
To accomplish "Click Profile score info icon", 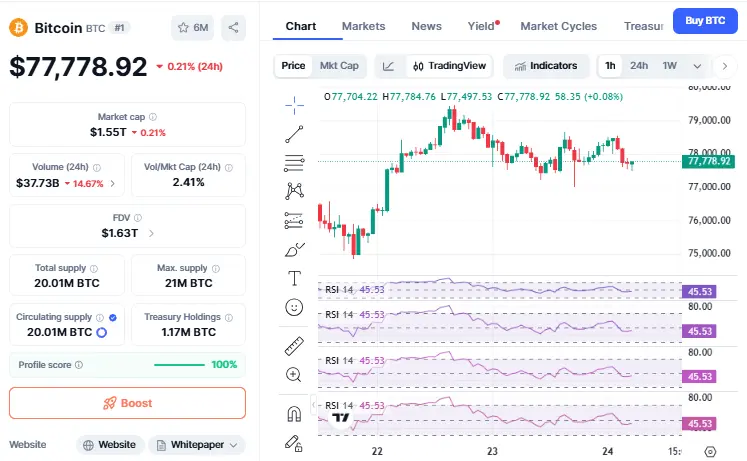I will click(x=79, y=365).
